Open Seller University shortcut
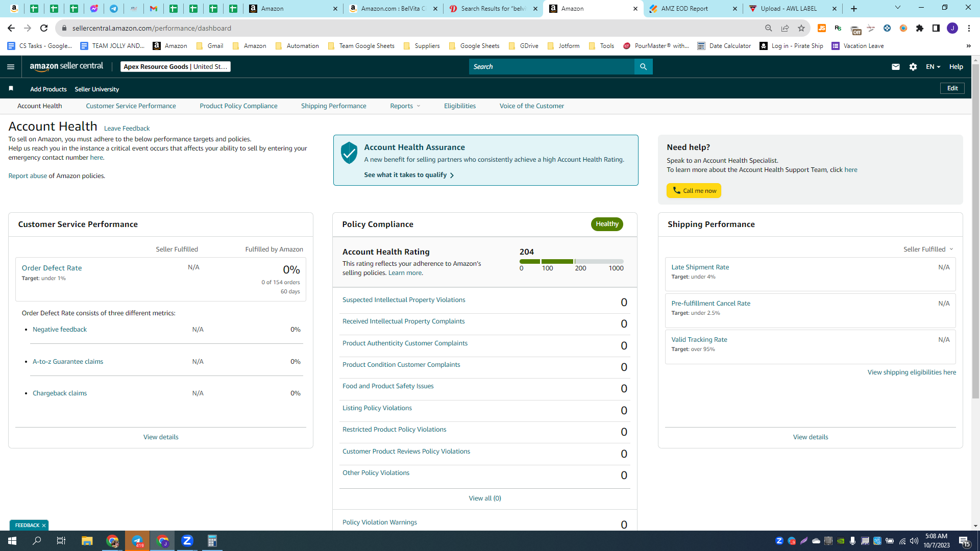980x551 pixels. coord(96,89)
